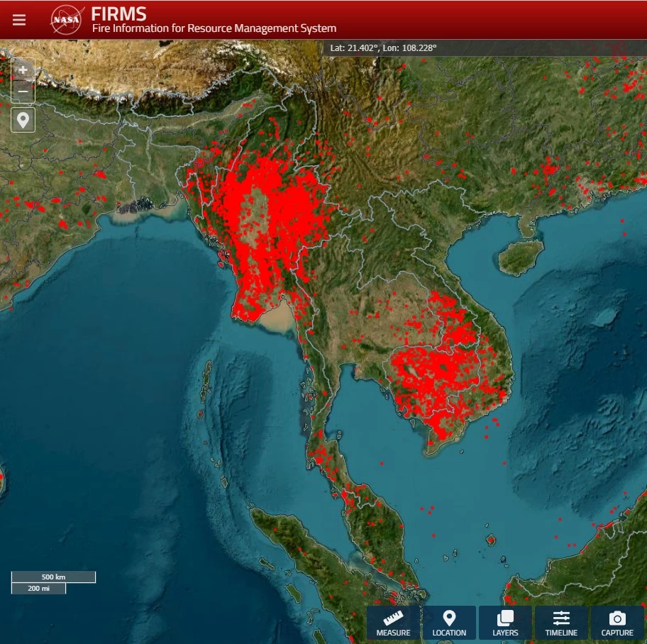647x644 pixels.
Task: Click the 200 mi scale bar
Action: [38, 589]
